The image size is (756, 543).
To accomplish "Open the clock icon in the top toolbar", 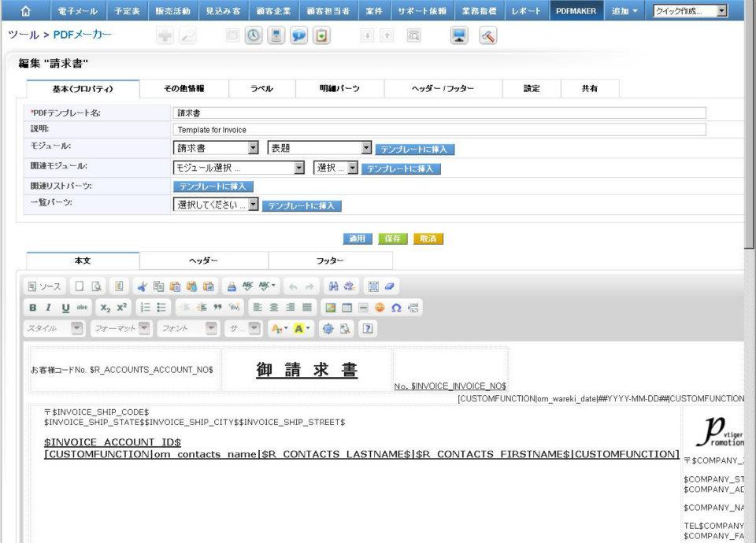I will click(x=254, y=35).
